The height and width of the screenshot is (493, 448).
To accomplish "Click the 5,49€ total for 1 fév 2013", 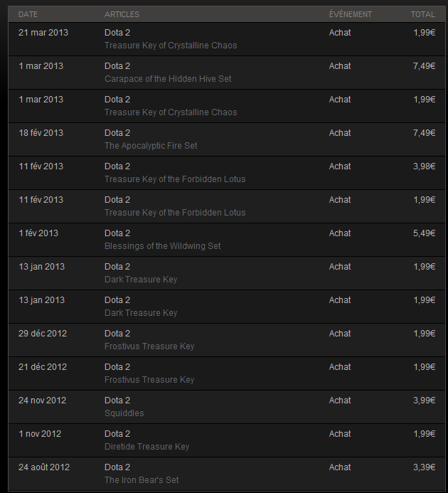I will click(x=424, y=233).
